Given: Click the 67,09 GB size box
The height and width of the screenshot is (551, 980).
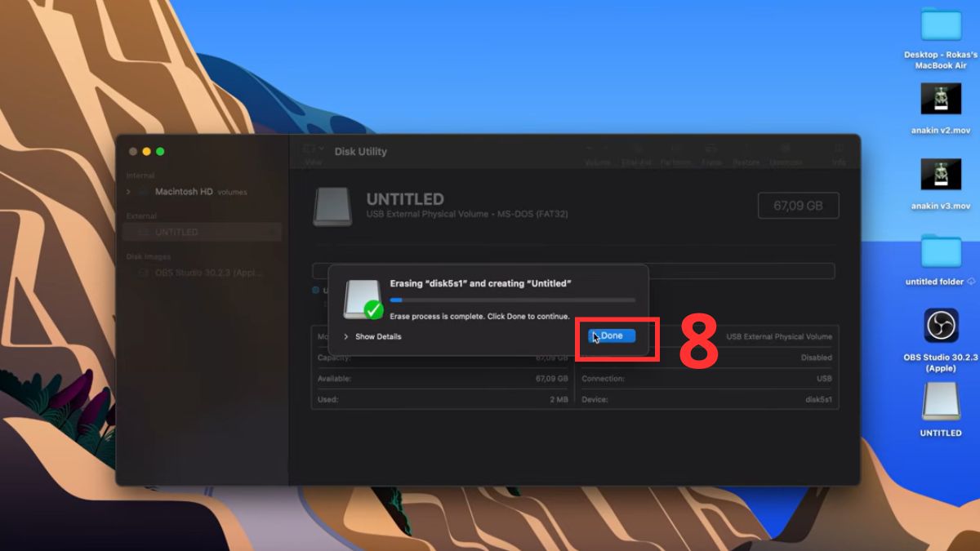Looking at the screenshot, I should point(798,206).
